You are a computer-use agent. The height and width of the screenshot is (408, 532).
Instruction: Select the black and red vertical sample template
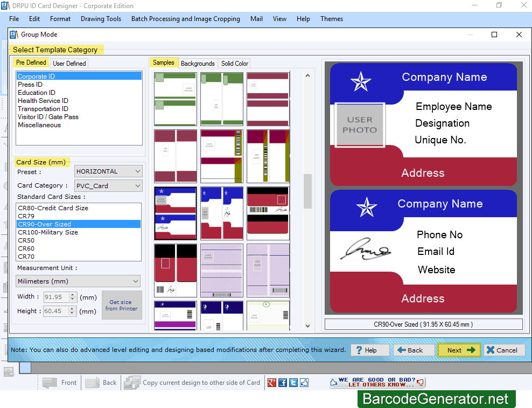tap(176, 271)
